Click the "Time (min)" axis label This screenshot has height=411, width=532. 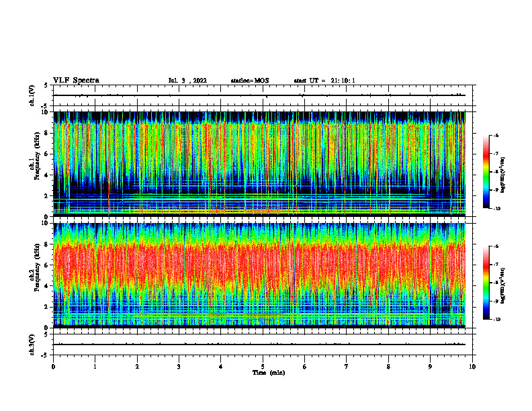point(269,373)
